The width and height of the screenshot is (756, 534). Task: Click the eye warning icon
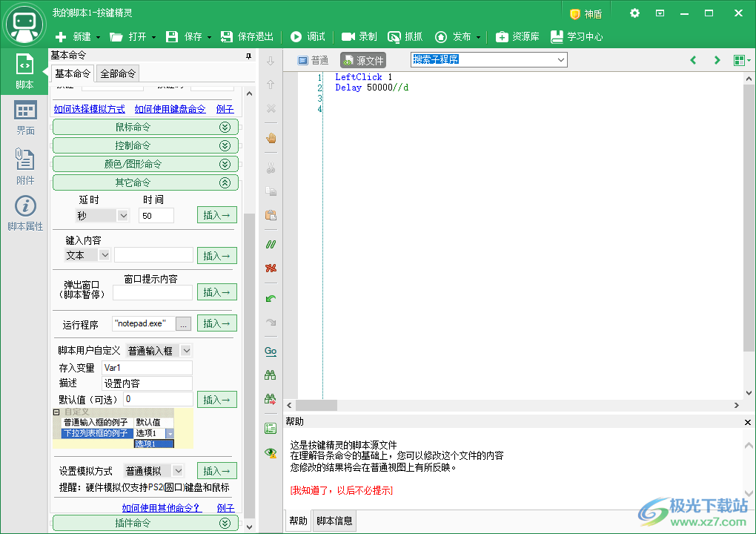[x=271, y=452]
